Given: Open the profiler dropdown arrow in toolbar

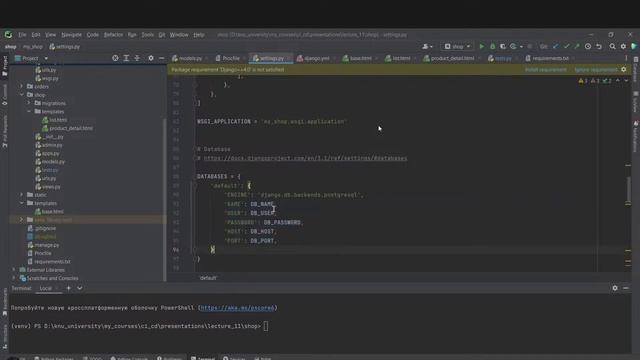Looking at the screenshot, I should (521, 47).
